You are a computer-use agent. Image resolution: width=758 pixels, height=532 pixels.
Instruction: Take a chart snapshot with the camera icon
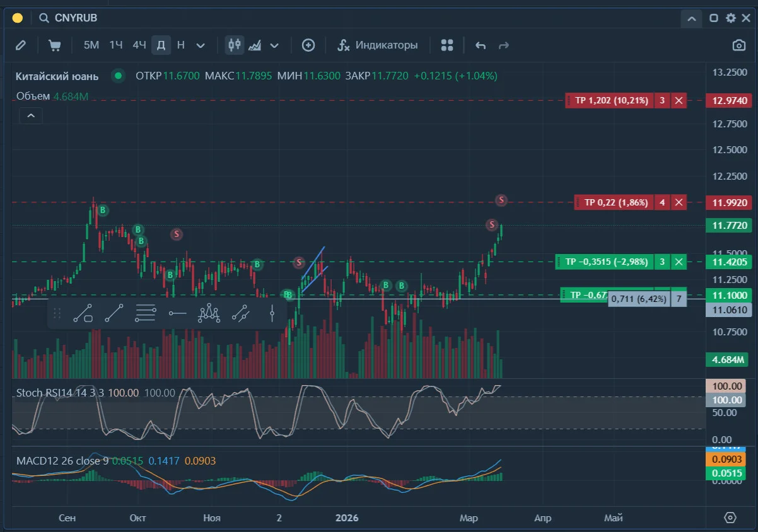pos(738,45)
